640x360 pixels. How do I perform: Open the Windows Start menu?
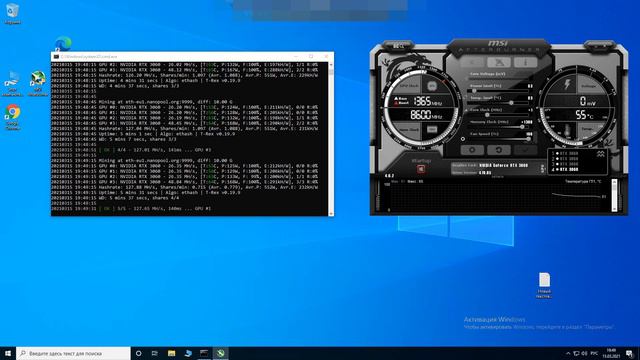pos(8,353)
